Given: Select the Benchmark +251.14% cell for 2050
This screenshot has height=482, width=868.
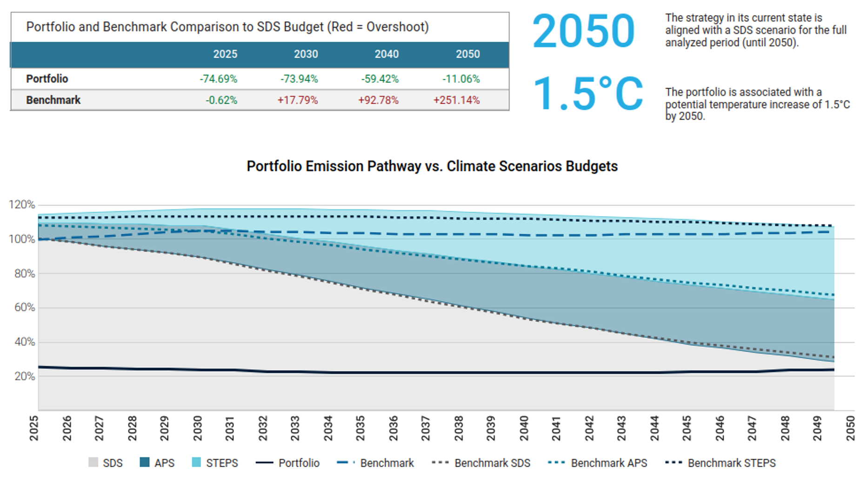Looking at the screenshot, I should [456, 100].
